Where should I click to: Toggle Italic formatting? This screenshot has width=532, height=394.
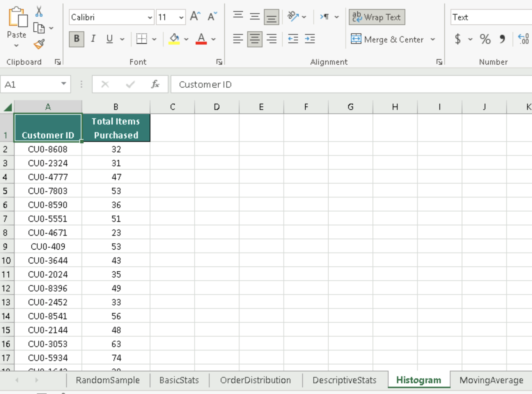click(93, 39)
